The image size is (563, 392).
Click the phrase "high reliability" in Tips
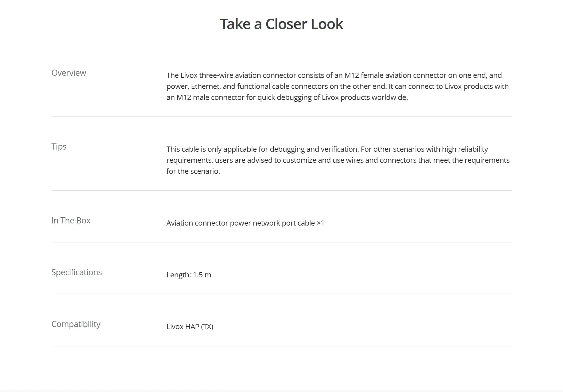point(465,149)
